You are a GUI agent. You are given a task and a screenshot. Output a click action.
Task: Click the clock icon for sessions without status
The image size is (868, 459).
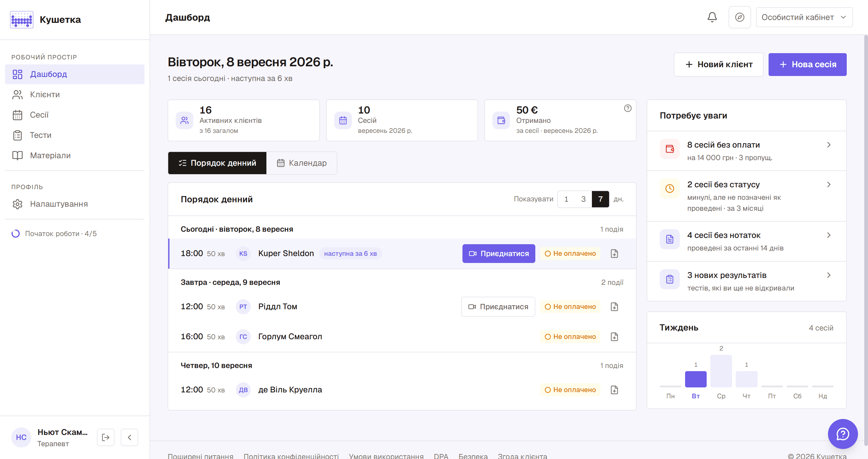coord(669,189)
